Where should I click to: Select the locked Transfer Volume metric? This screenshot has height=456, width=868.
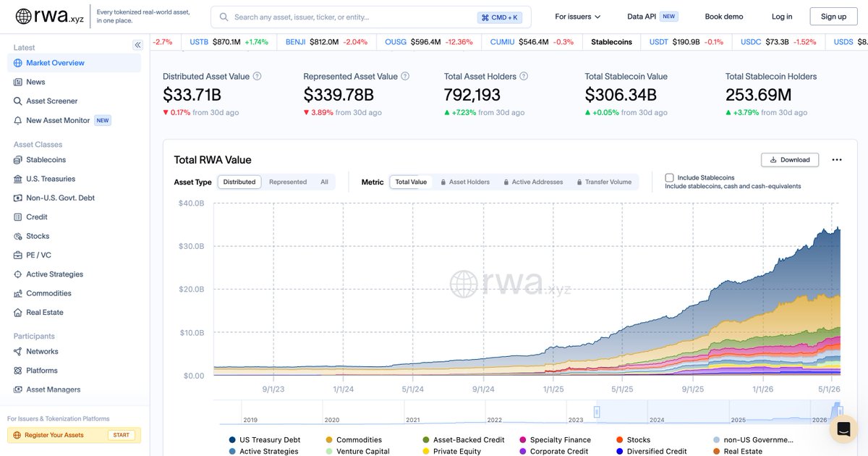coord(604,182)
